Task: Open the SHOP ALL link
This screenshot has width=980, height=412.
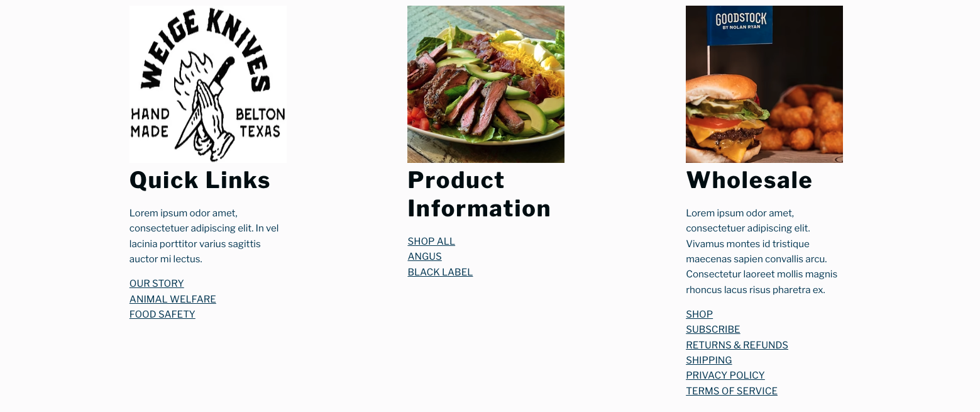Action: tap(431, 242)
